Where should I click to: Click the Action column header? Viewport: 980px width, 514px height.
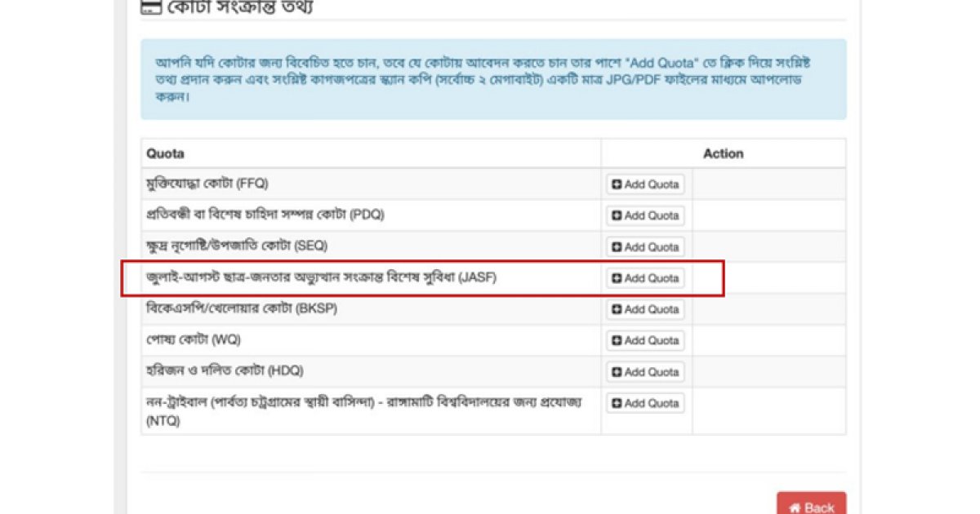point(724,153)
